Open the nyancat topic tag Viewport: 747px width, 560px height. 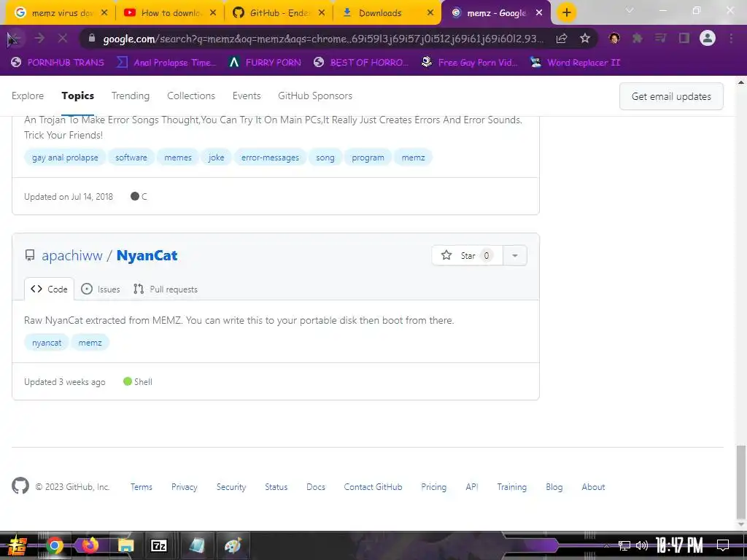click(x=47, y=343)
